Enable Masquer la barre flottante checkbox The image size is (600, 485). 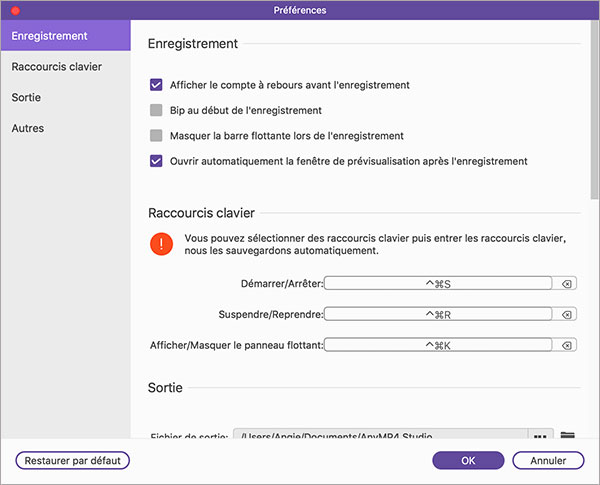156,136
